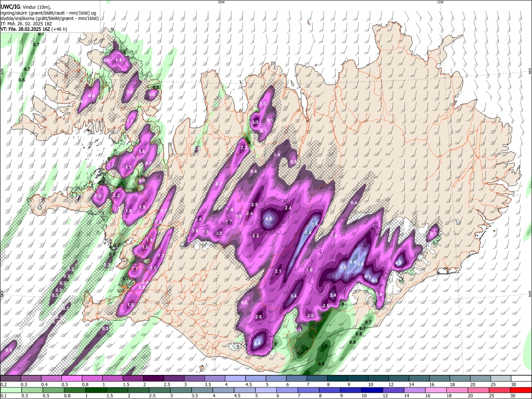This screenshot has height=399, width=532.
Task: Choose the white swatch at the end of top legend row
Action: click(x=521, y=378)
